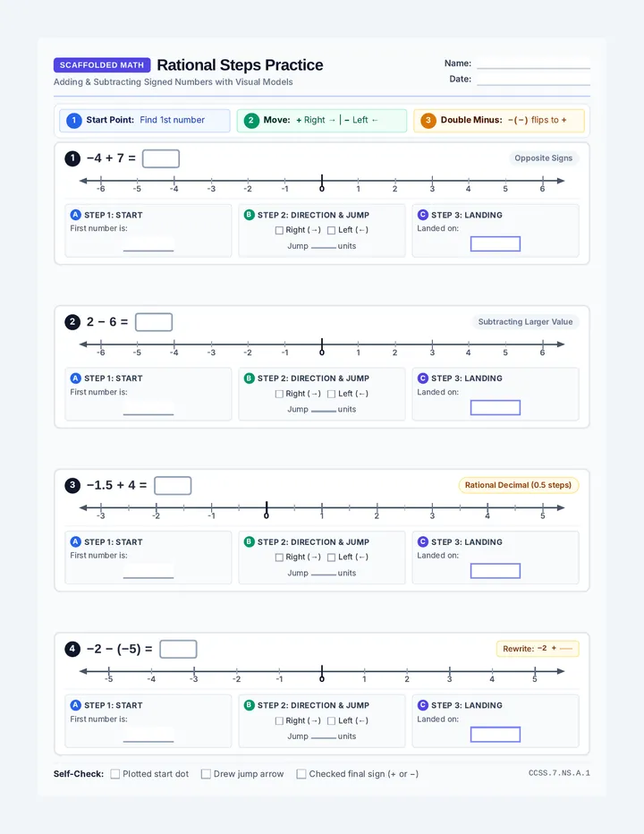The height and width of the screenshot is (834, 644).
Task: Click the purple C badge in problem 1
Action: 423,215
